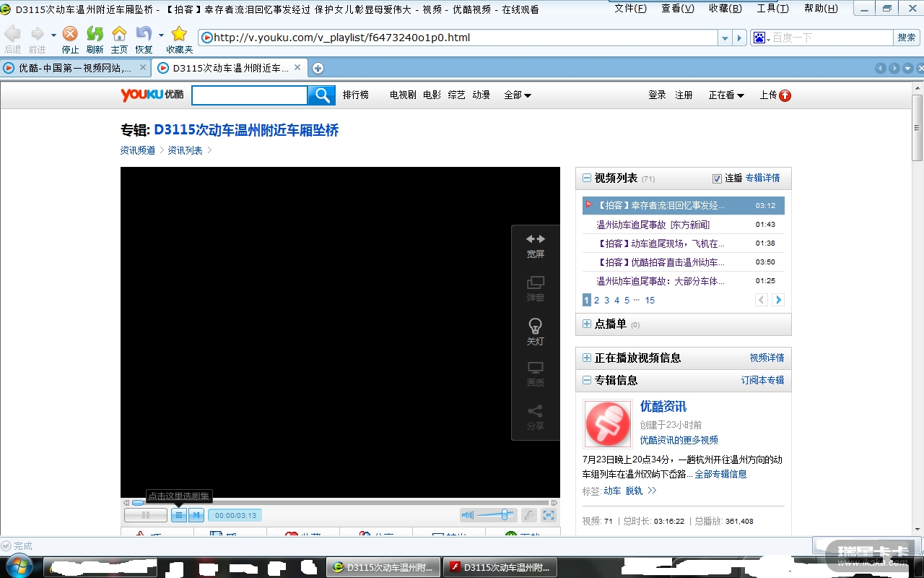The height and width of the screenshot is (578, 924).
Task: Turn off lights with the 关灯 bulb icon
Action: 535,327
